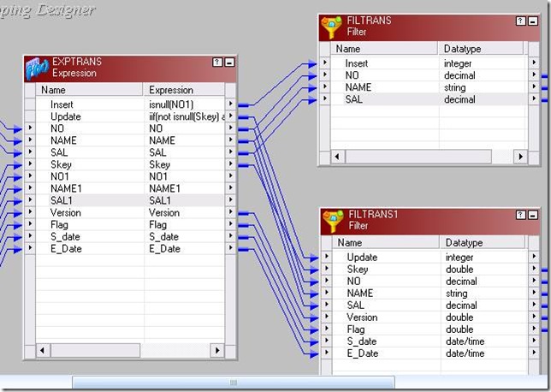
Task: Select the Flag port name in EXPTRANS
Action: coord(59,224)
